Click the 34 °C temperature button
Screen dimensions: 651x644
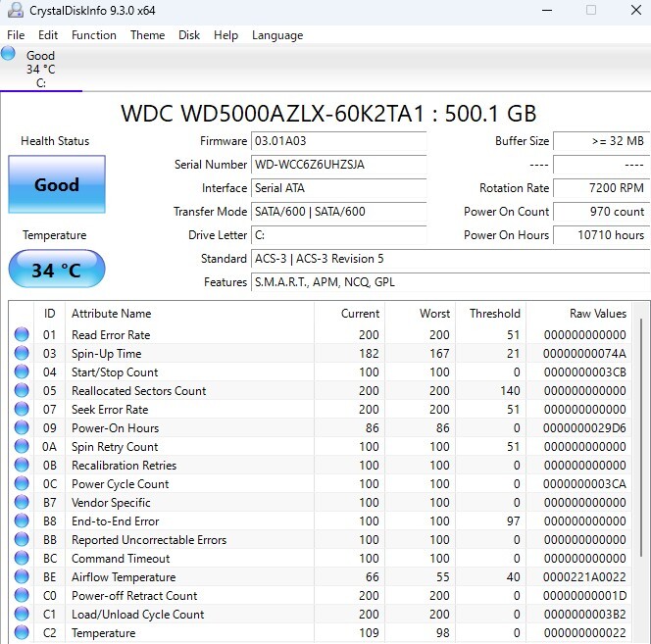[x=56, y=270]
